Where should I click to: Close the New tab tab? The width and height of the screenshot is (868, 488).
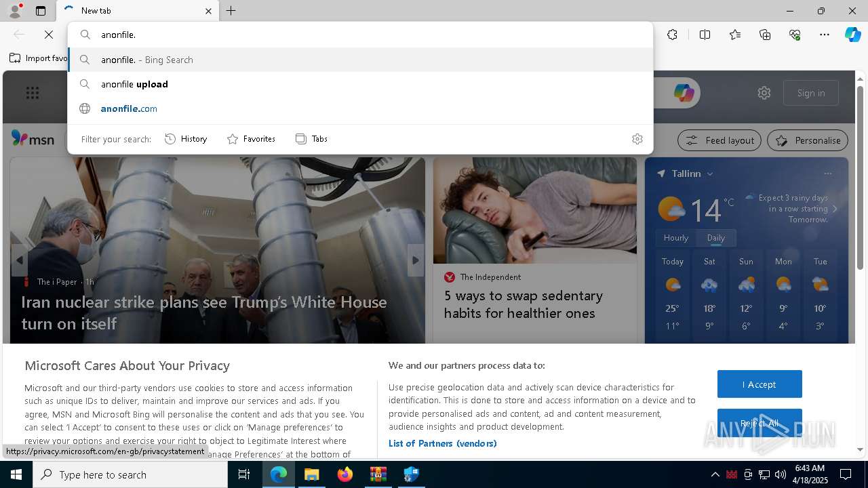[208, 11]
